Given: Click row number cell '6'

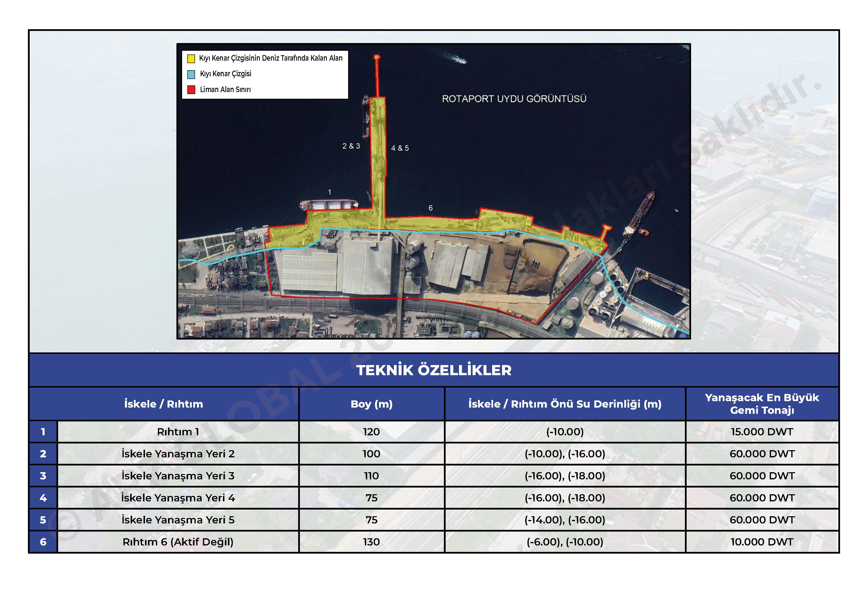Looking at the screenshot, I should point(43,542).
